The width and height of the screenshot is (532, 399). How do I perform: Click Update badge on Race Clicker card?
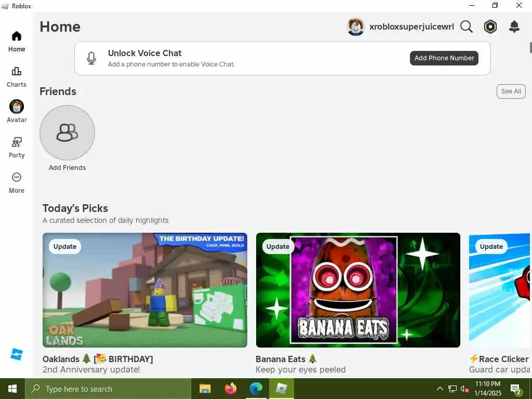coord(491,247)
